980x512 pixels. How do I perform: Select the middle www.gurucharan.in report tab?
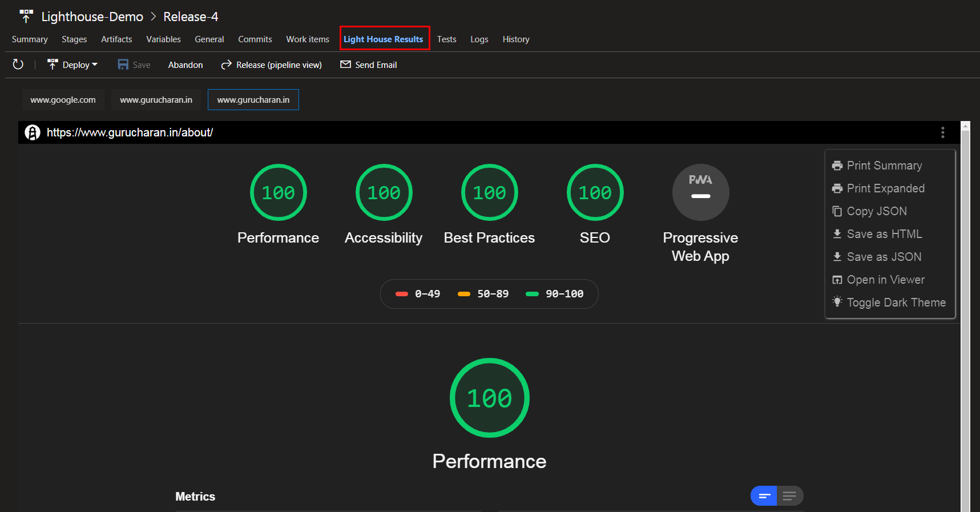pos(156,99)
